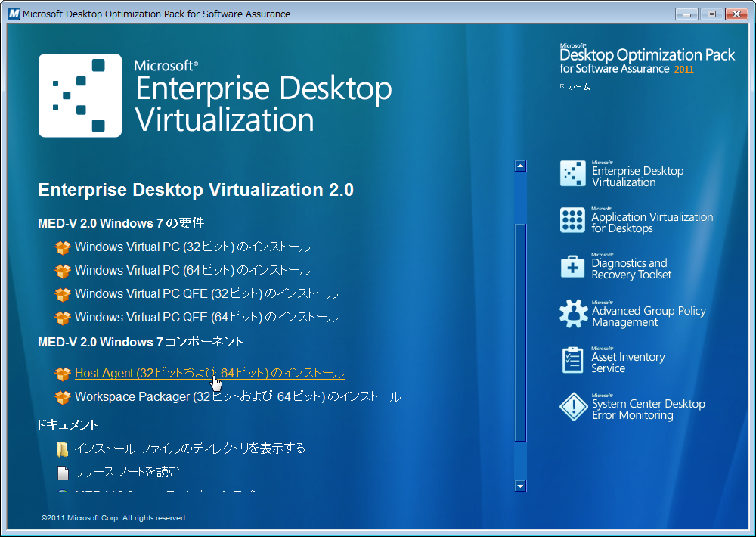Open Application Virtualization for Desktops menu entry
Viewport: 756px width, 537px height.
click(x=652, y=222)
